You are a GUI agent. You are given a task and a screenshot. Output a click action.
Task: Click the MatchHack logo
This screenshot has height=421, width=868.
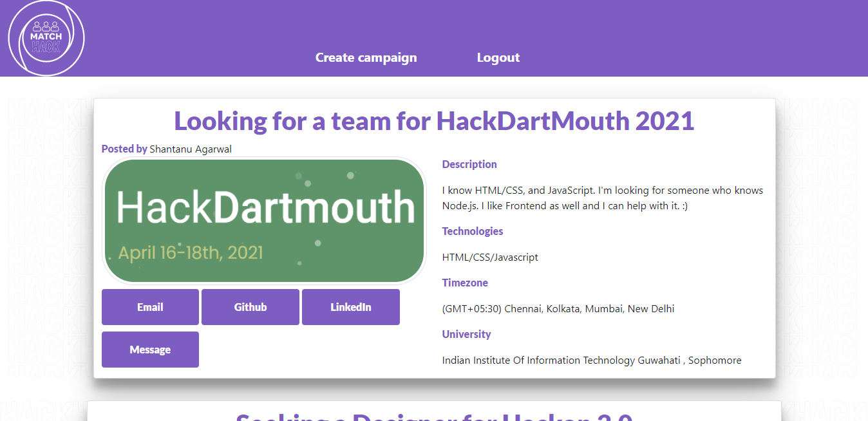(x=46, y=38)
